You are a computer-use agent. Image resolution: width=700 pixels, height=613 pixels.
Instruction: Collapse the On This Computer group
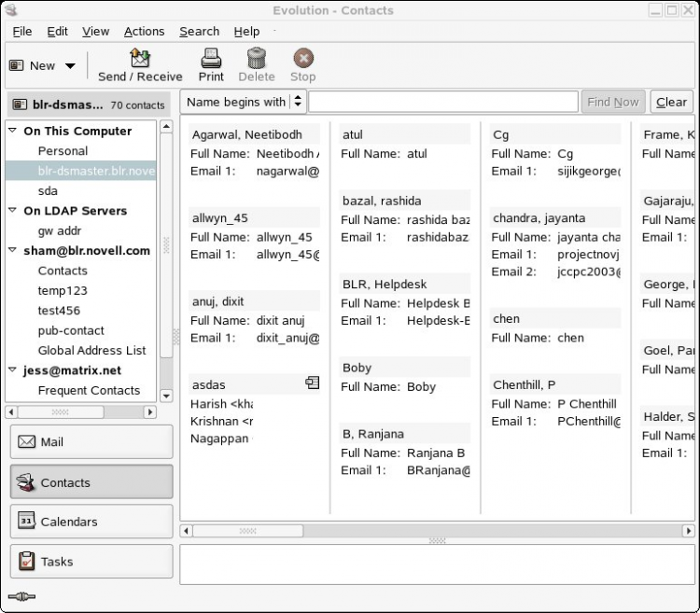[x=12, y=131]
